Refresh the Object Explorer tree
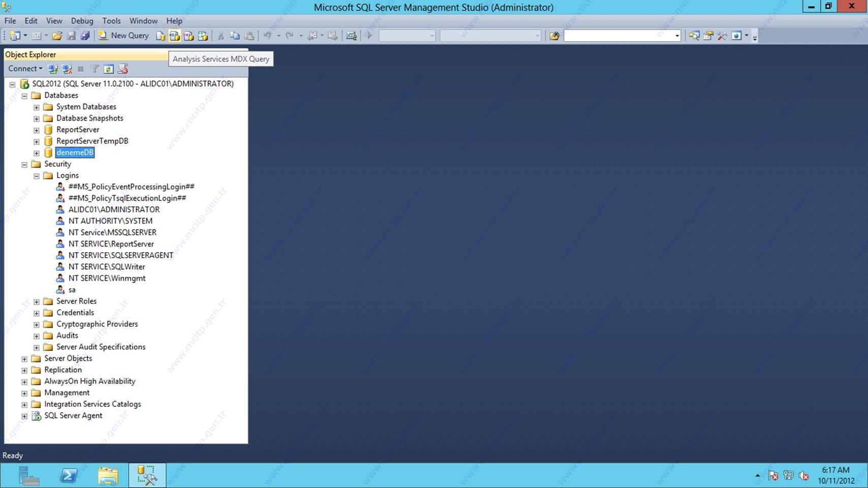868x488 pixels. (x=108, y=69)
